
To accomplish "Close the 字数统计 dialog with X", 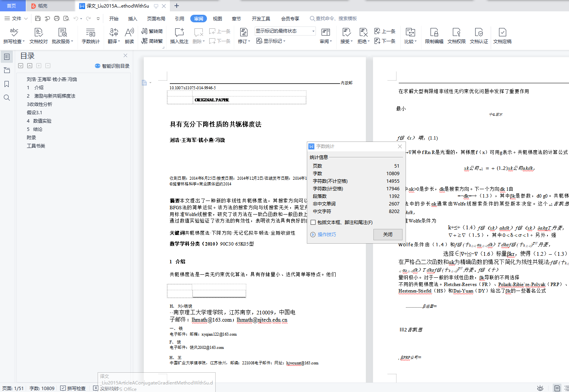I will (x=400, y=146).
